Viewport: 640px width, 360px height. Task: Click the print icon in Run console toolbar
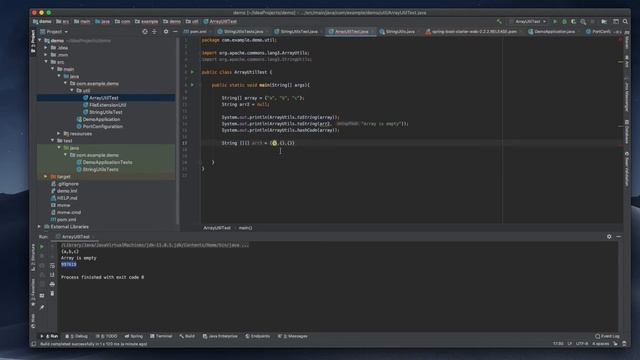click(x=52, y=284)
